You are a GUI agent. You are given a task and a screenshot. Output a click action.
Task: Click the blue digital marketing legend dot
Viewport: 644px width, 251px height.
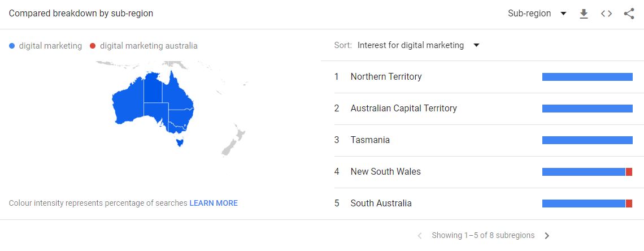[12, 46]
